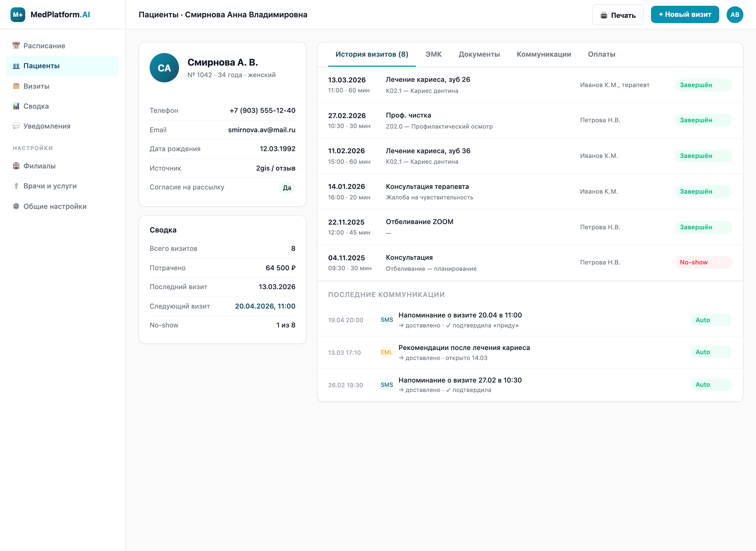Click the Сводка bar chart icon
This screenshot has width=756, height=551.
pyautogui.click(x=16, y=106)
